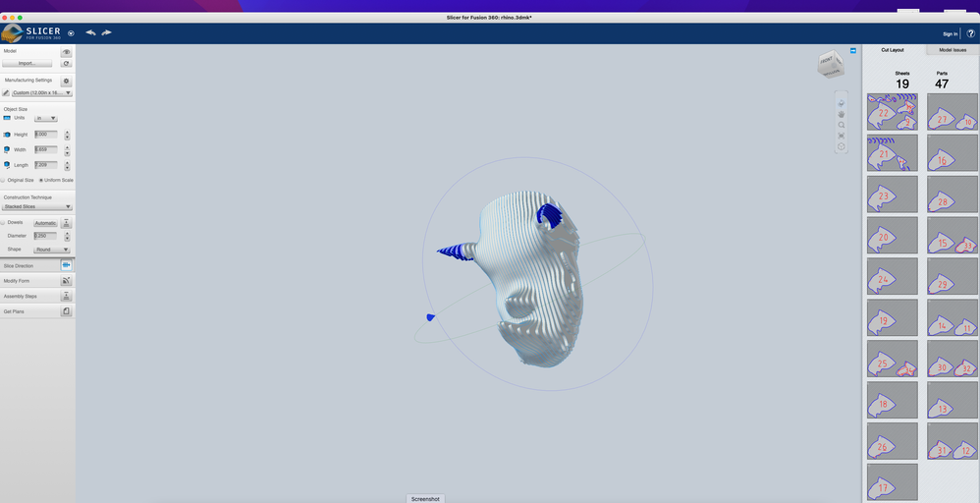
Task: Select the sheet thumbnail with part 18
Action: click(893, 400)
